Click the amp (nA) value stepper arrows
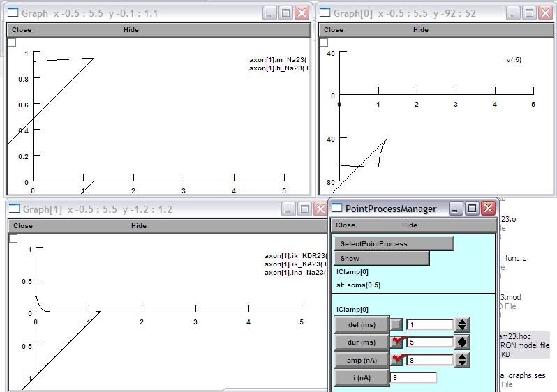557x392 pixels. [x=461, y=360]
